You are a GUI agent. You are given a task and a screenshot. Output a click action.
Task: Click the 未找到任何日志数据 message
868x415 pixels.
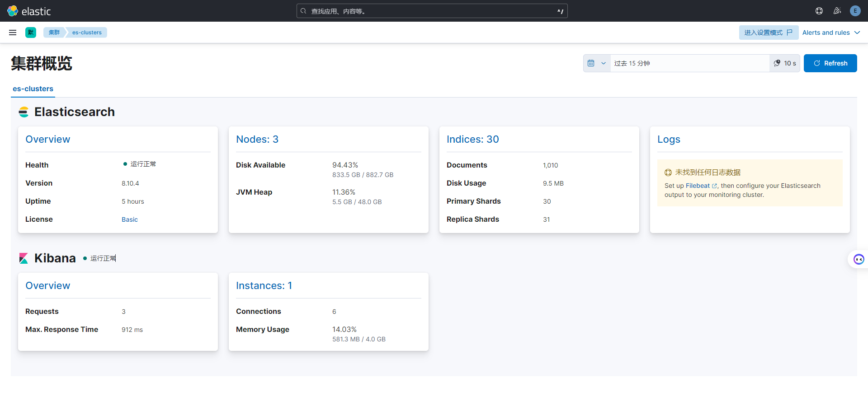coord(708,173)
